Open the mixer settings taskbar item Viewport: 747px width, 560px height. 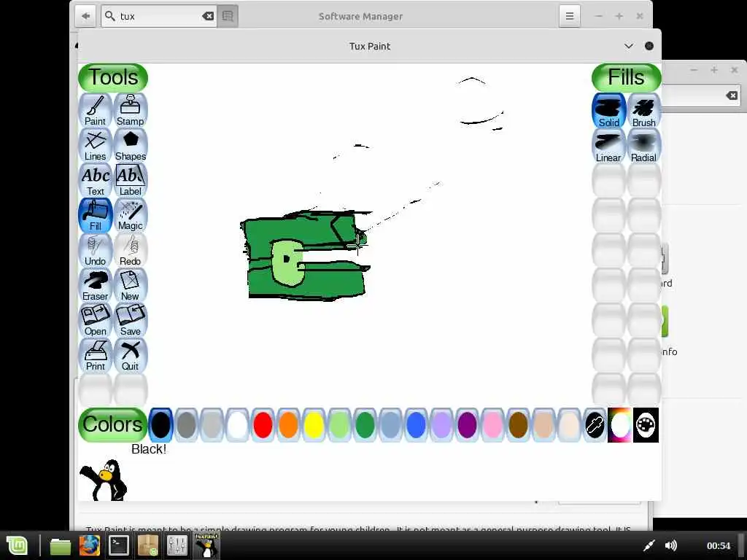pyautogui.click(x=177, y=545)
